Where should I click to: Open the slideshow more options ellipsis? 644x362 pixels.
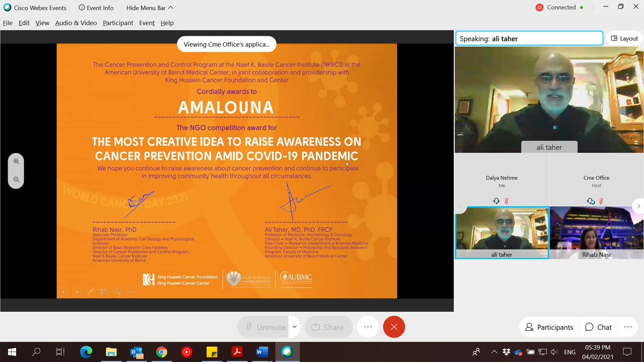(131, 292)
